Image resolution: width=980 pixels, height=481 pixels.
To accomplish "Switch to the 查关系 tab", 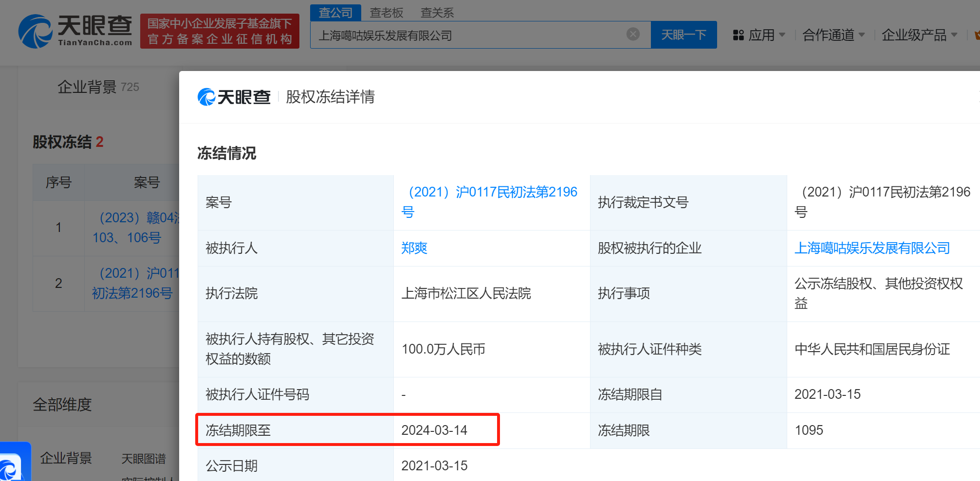I will pyautogui.click(x=437, y=13).
